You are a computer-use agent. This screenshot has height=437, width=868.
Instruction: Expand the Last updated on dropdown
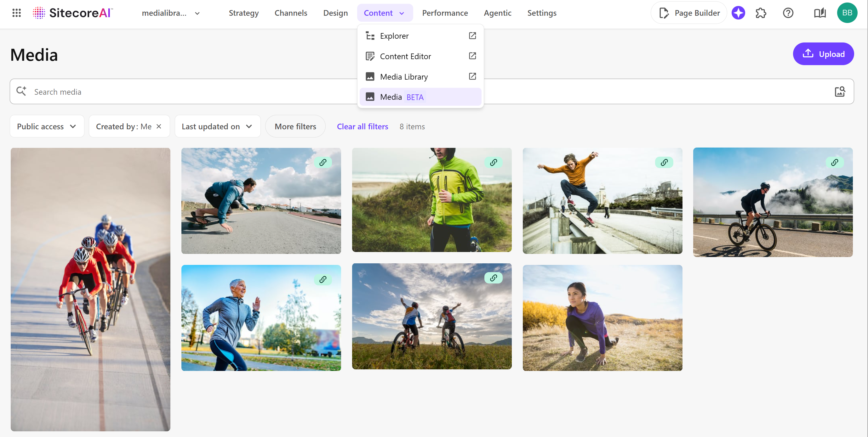(x=217, y=126)
